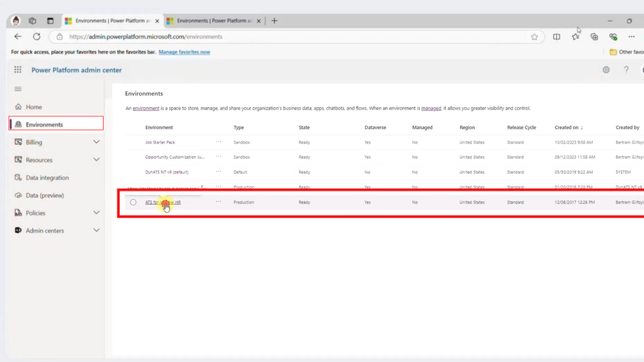Sort by Created by column header

pos(627,127)
